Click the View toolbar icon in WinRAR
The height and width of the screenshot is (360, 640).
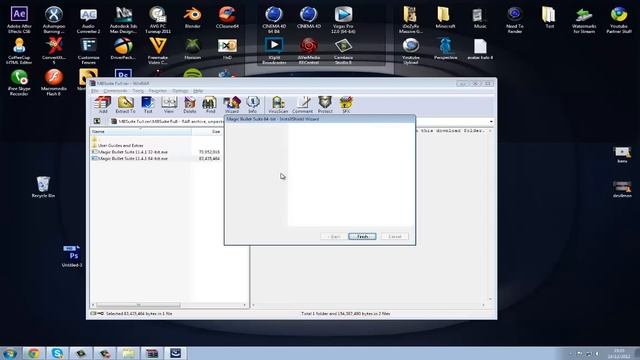(169, 104)
